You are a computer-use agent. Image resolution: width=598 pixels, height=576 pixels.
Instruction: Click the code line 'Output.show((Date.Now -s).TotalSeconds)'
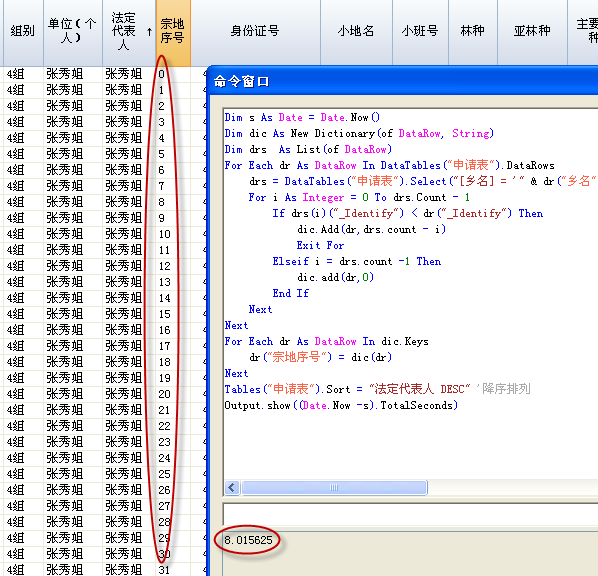pyautogui.click(x=341, y=405)
